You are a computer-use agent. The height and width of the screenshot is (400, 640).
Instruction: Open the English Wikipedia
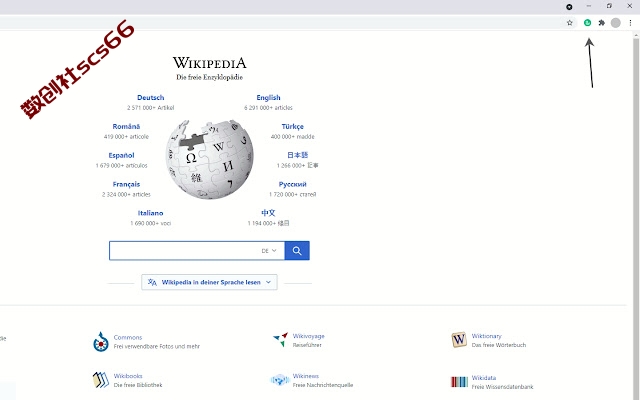pos(268,98)
